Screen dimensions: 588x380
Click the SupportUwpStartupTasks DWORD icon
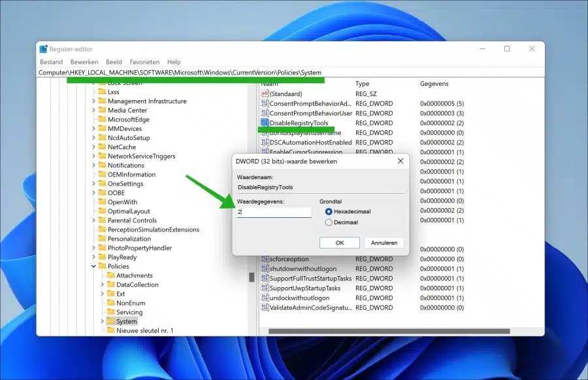[265, 288]
